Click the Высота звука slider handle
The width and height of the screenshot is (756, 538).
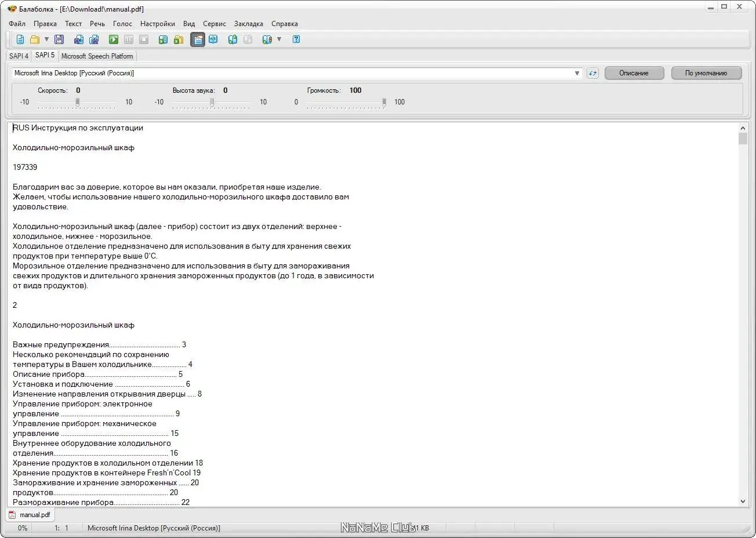pyautogui.click(x=212, y=102)
